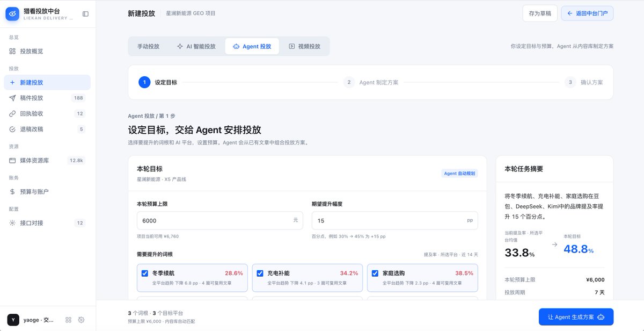
Task: Click step 2 Agent 制定方案
Action: tap(371, 82)
